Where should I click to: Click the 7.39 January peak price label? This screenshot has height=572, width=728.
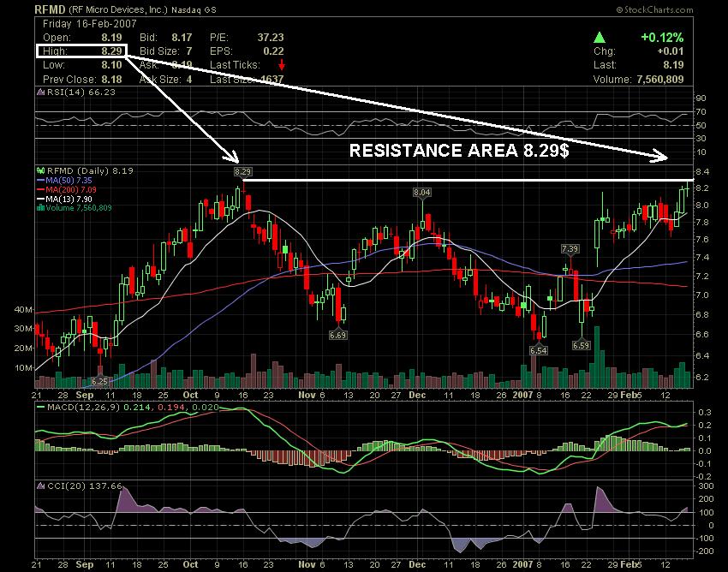point(570,249)
